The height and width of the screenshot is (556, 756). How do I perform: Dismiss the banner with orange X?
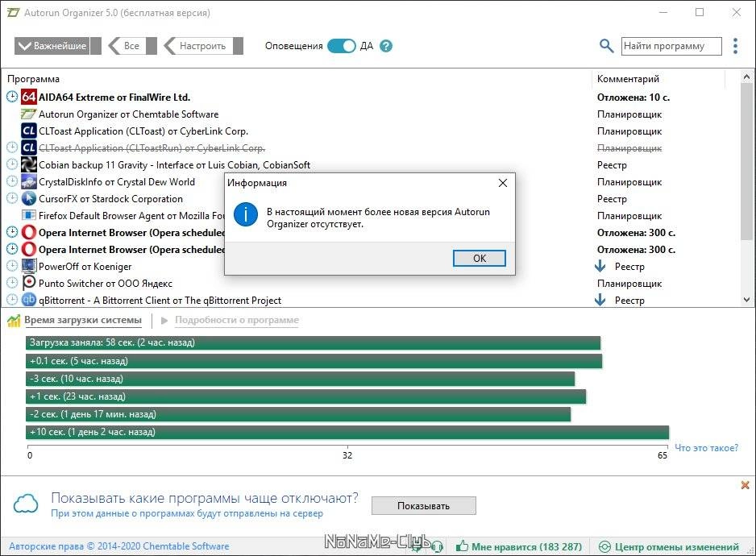745,485
